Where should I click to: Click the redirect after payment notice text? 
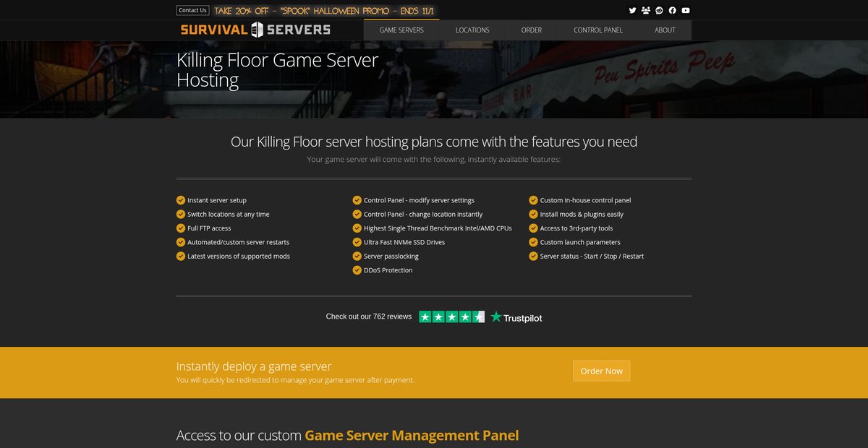(295, 380)
